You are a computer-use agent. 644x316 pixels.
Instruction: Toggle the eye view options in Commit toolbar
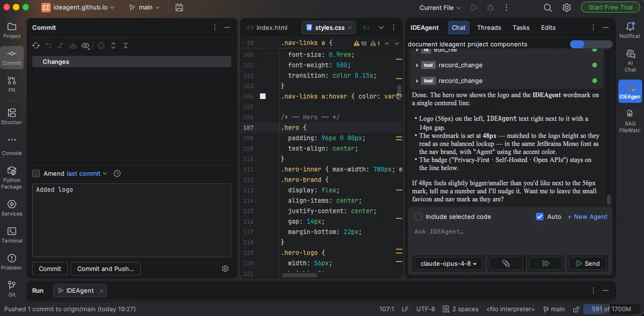click(86, 45)
